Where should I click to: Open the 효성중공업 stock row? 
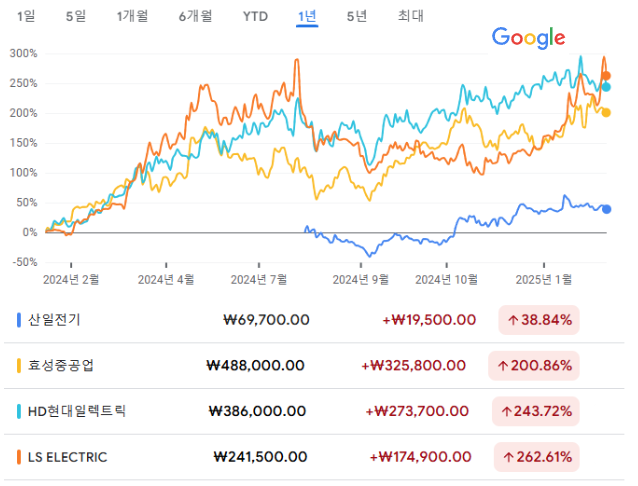pos(314,366)
